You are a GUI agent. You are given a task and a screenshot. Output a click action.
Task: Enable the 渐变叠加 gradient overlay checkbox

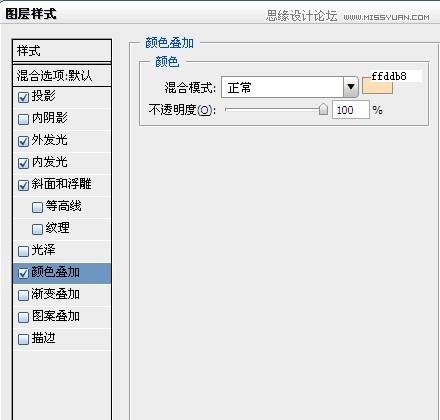pos(23,295)
